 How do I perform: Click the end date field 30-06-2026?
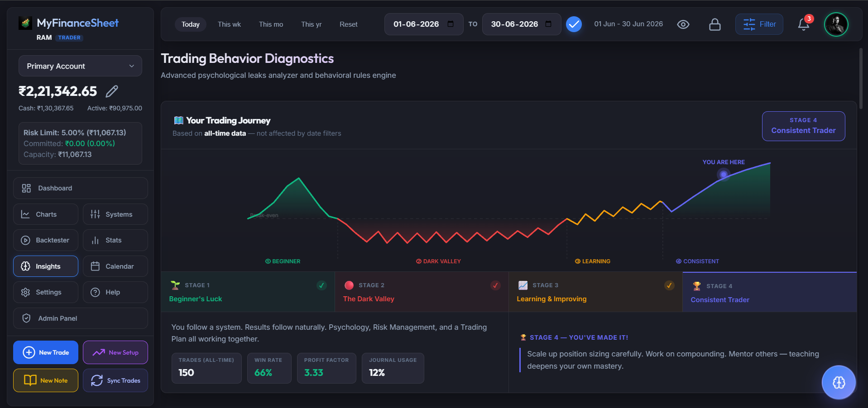(522, 24)
